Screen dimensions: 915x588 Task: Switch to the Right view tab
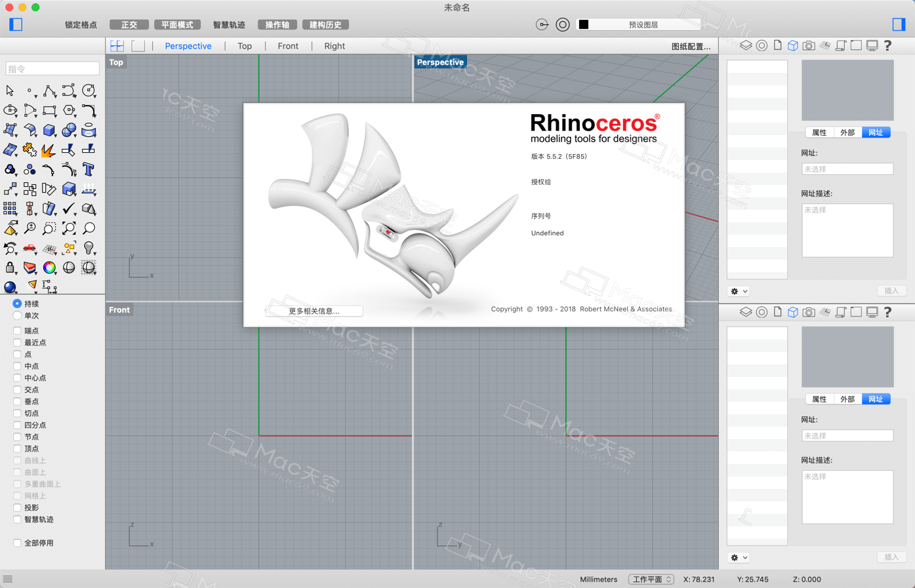tap(335, 47)
